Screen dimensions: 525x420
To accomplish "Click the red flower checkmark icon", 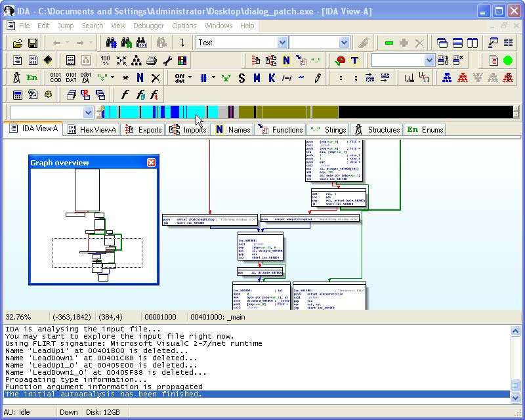I will click(340, 60).
